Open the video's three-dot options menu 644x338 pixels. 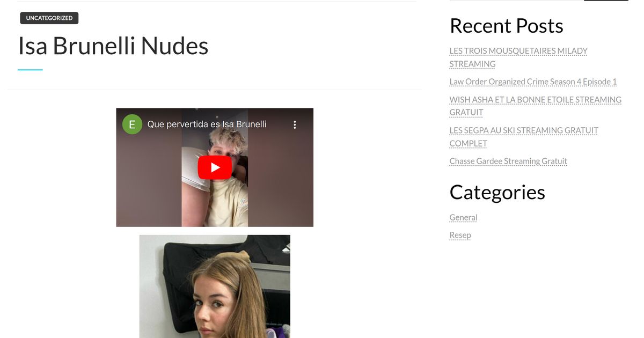pos(295,124)
